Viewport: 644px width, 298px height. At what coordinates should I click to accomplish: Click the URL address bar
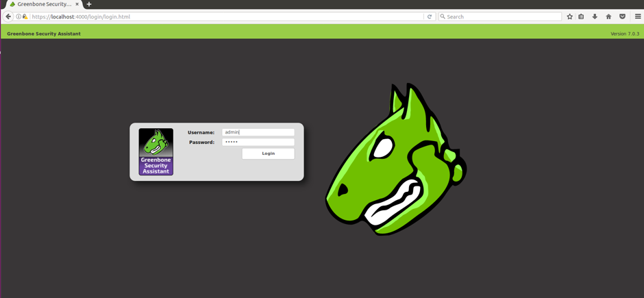(227, 17)
